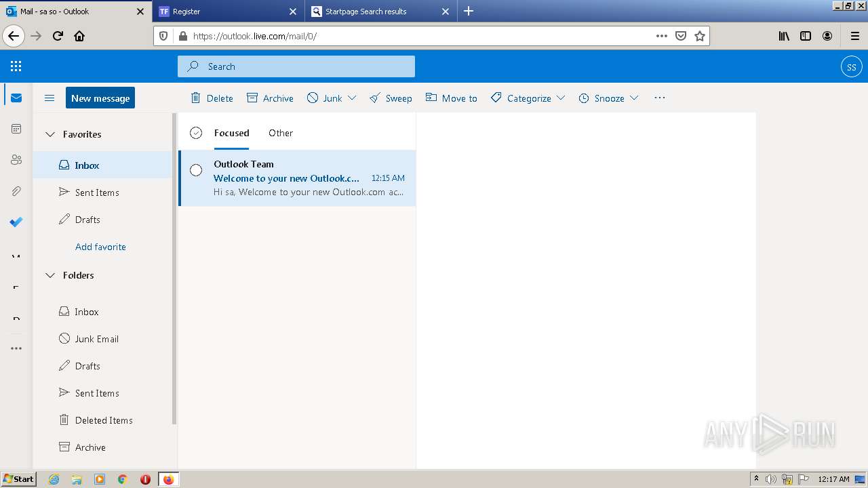Click the Delete trash icon in toolbar
868x488 pixels.
212,98
